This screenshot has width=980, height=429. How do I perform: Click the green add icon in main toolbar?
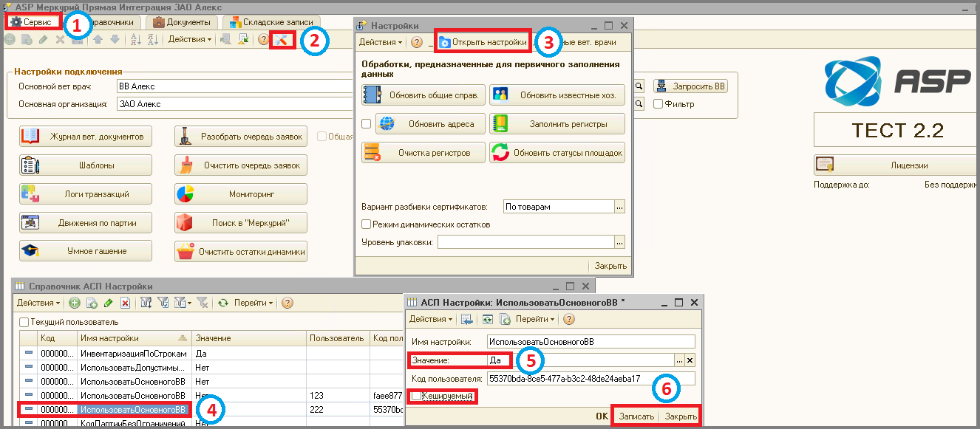(x=10, y=40)
